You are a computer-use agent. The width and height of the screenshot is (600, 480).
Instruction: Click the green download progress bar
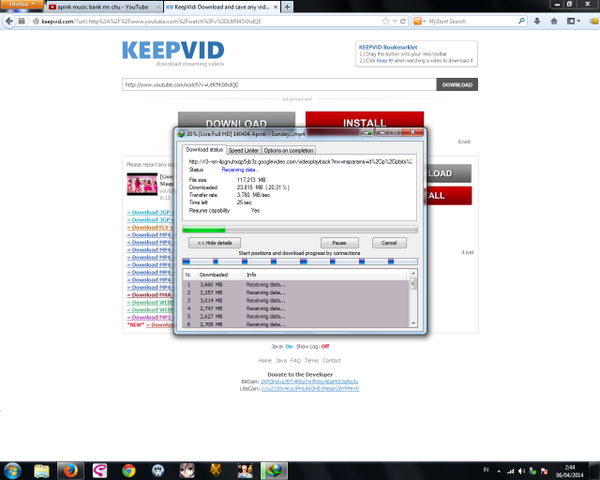coord(300,230)
